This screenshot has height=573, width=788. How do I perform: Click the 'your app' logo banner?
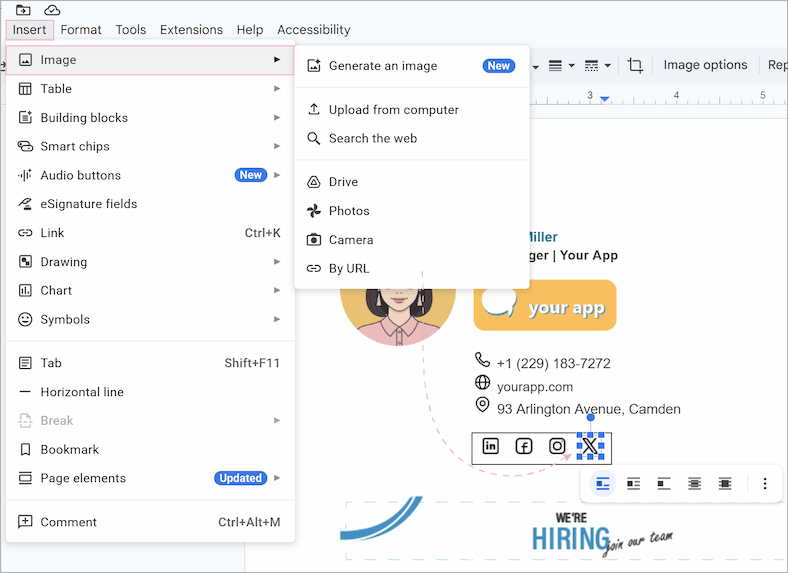[x=545, y=306]
